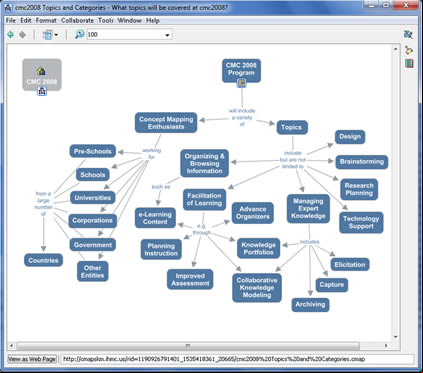The height and width of the screenshot is (373, 423).
Task: Click the horizontal scrollbar thumb
Action: pyautogui.click(x=188, y=346)
